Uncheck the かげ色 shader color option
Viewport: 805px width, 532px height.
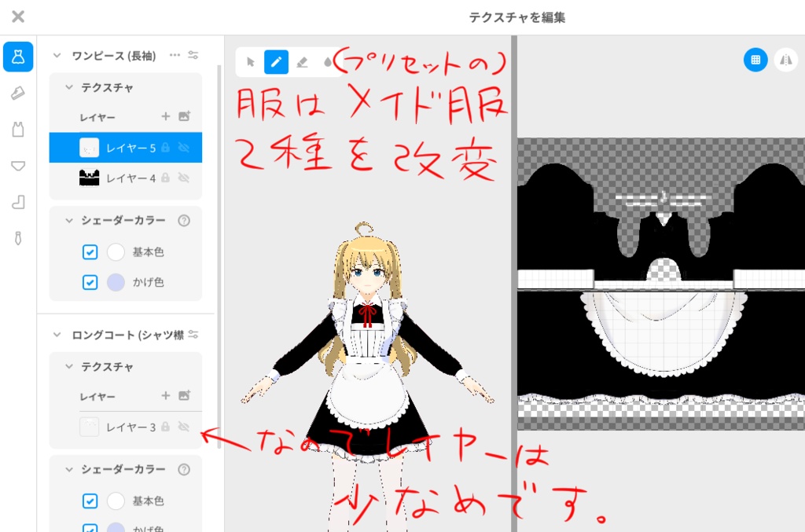pos(90,282)
